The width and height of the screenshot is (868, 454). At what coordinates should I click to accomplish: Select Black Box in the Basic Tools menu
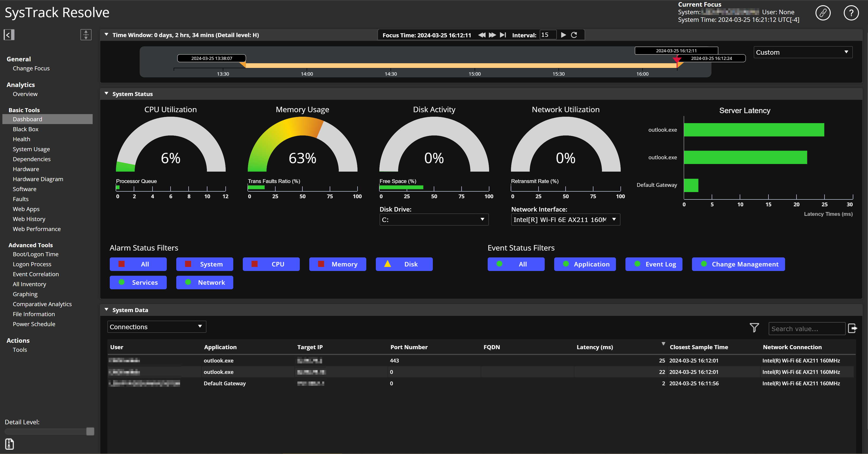[26, 129]
